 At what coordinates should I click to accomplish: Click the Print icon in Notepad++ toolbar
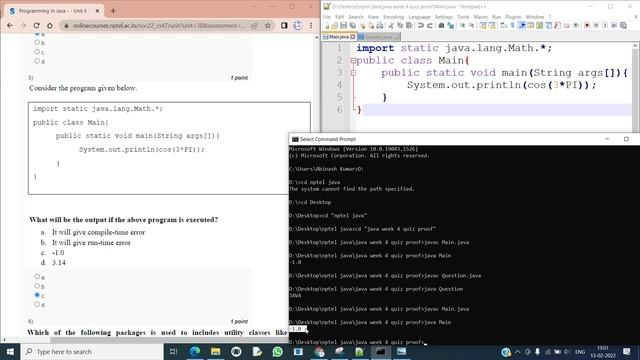[380, 25]
